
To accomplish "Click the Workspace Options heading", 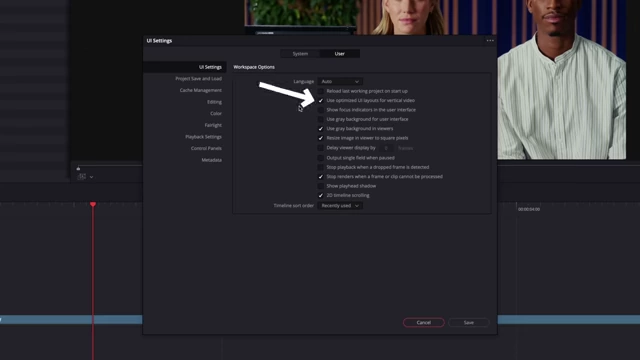I will tap(254, 67).
